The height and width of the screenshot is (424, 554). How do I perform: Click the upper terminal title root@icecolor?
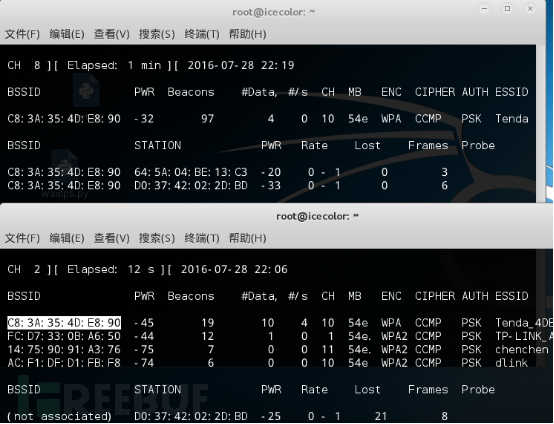point(273,12)
